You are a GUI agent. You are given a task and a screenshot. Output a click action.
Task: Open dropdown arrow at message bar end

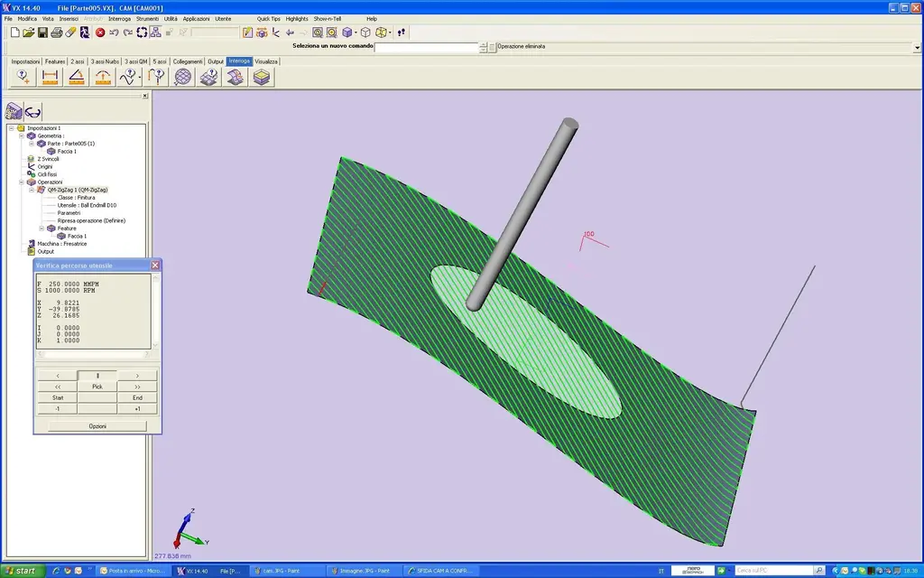point(917,47)
